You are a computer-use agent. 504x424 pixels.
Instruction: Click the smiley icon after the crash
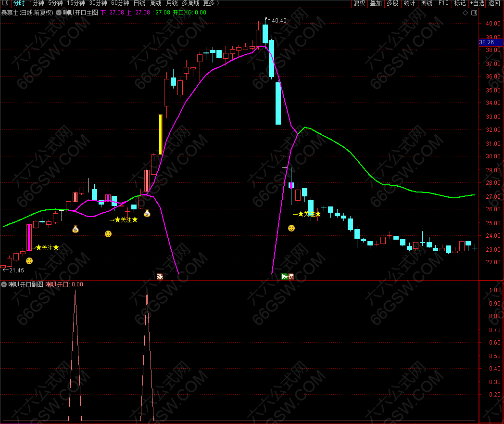291,228
